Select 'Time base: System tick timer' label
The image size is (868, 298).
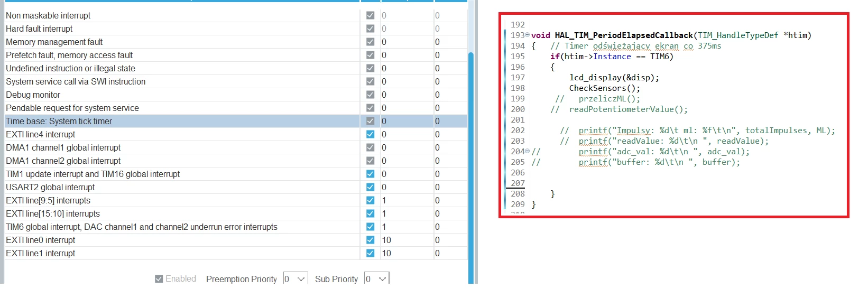(59, 121)
